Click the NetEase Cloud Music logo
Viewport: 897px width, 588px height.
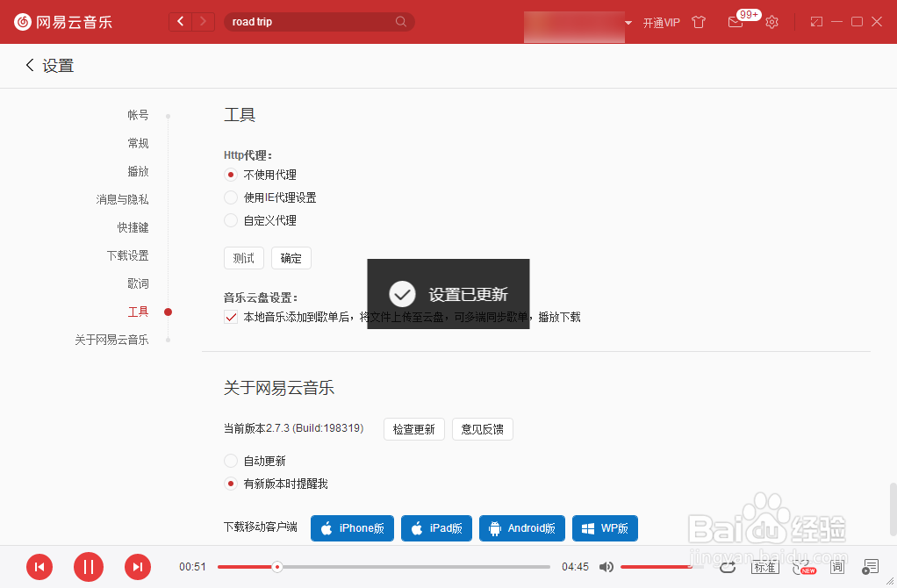point(63,22)
